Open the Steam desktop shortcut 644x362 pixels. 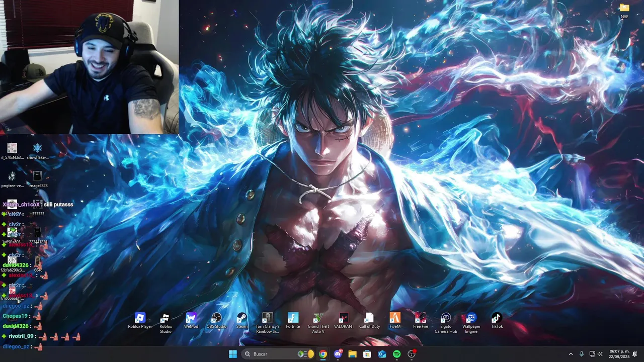coord(242,321)
